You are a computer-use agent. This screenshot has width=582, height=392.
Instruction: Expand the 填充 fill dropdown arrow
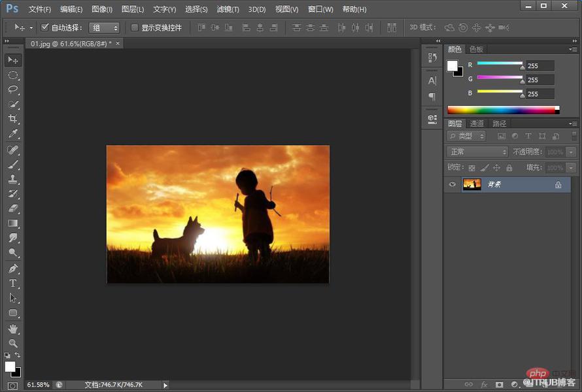coord(571,168)
